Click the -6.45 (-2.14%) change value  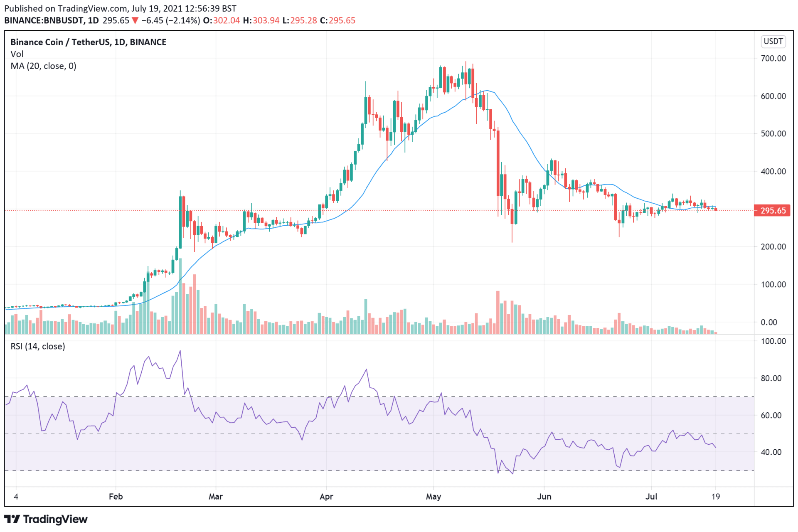[170, 20]
